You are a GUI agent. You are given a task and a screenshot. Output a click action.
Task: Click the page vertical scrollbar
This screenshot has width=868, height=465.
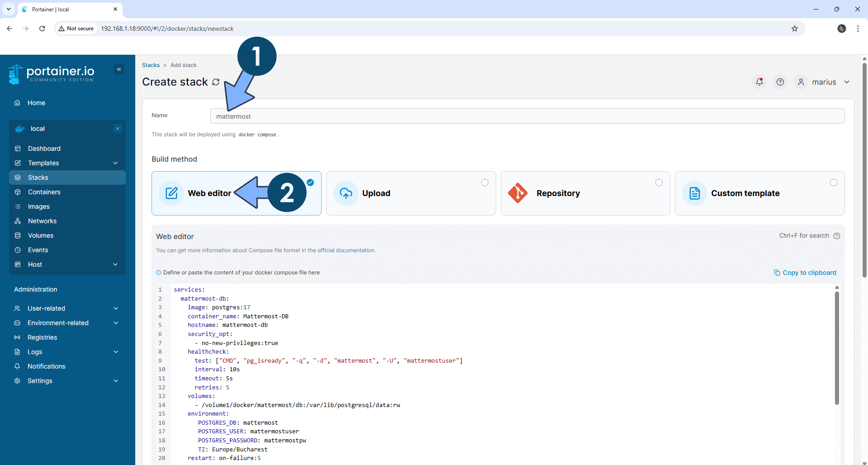click(x=864, y=170)
